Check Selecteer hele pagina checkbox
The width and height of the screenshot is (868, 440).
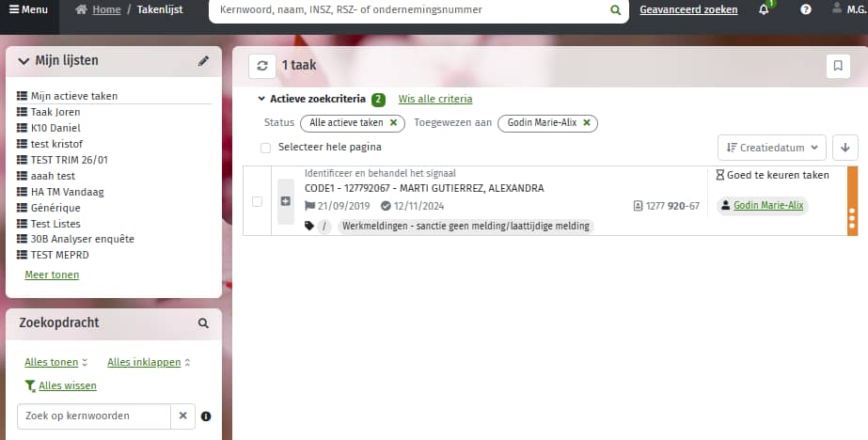point(266,148)
